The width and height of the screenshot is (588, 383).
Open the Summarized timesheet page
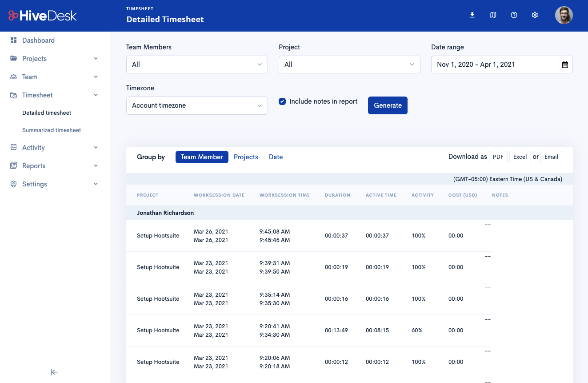[52, 130]
